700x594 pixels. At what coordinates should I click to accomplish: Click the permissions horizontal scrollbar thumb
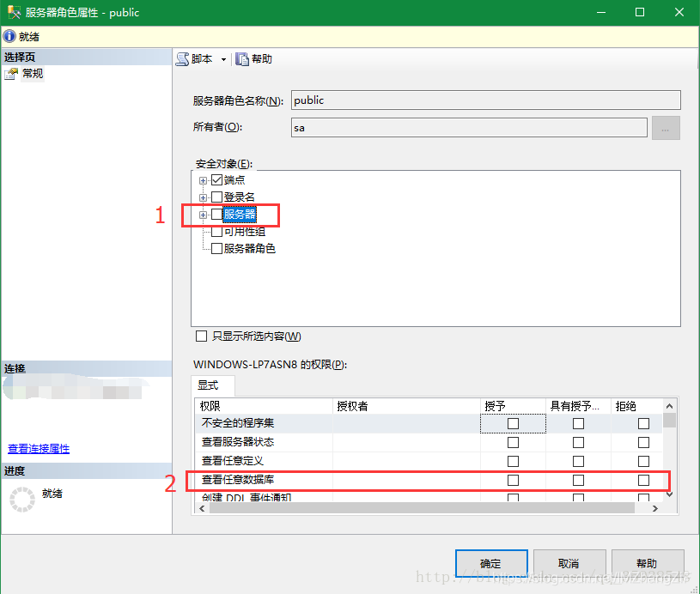pos(422,508)
